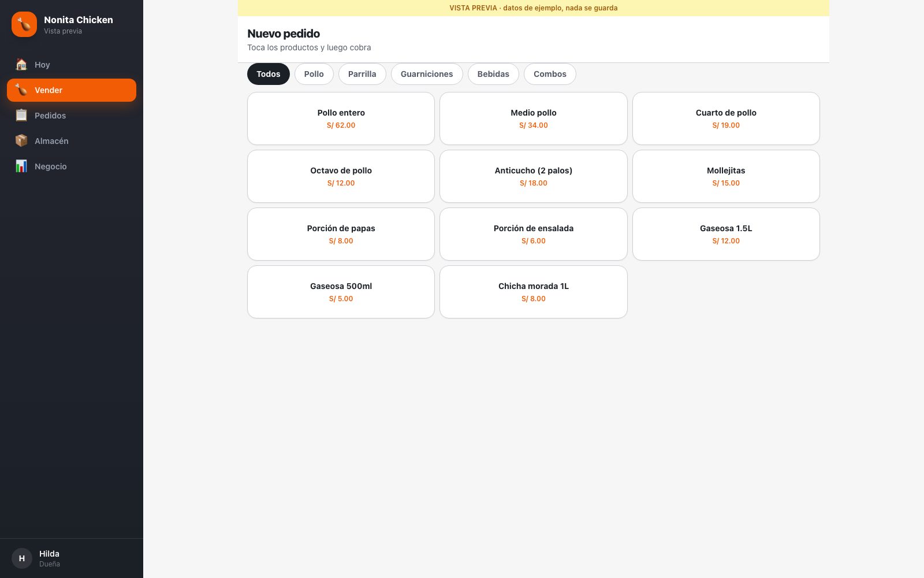Image resolution: width=924 pixels, height=578 pixels.
Task: Click 'Toca los productos y luego cobra' subtitle
Action: (x=309, y=47)
